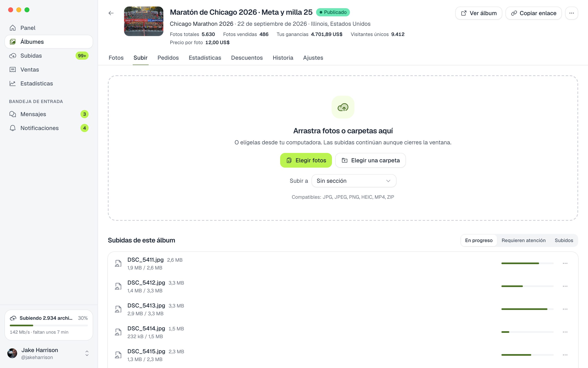Screen dimensions: 588x368
Task: Click the progress bar for DSC_5411.jpg
Action: click(x=528, y=263)
